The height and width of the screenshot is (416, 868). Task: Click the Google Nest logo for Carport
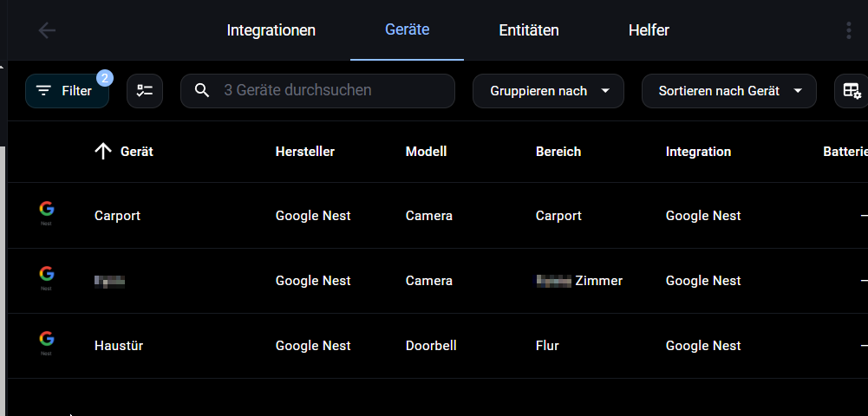click(47, 213)
